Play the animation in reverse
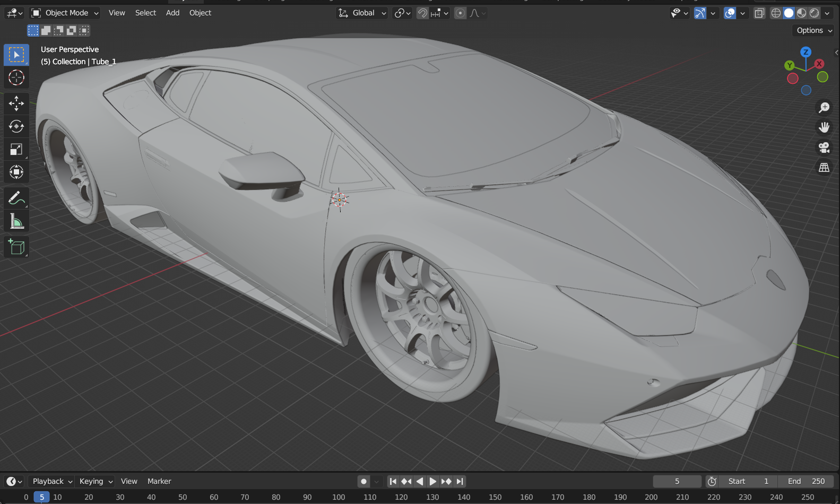The height and width of the screenshot is (504, 840). tap(420, 481)
